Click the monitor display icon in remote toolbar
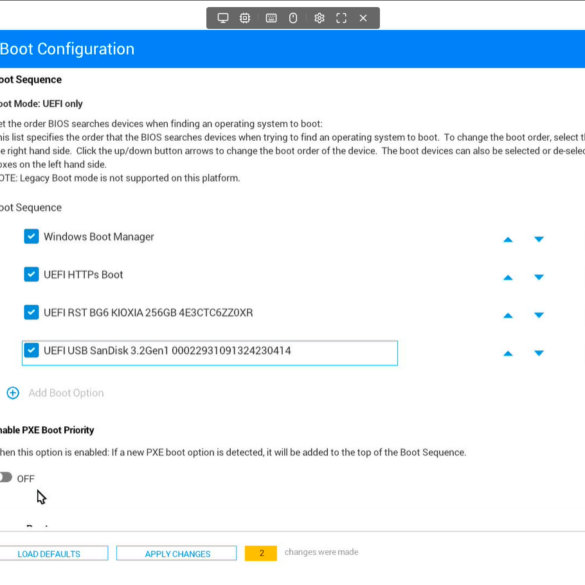The image size is (585, 585). tap(223, 18)
